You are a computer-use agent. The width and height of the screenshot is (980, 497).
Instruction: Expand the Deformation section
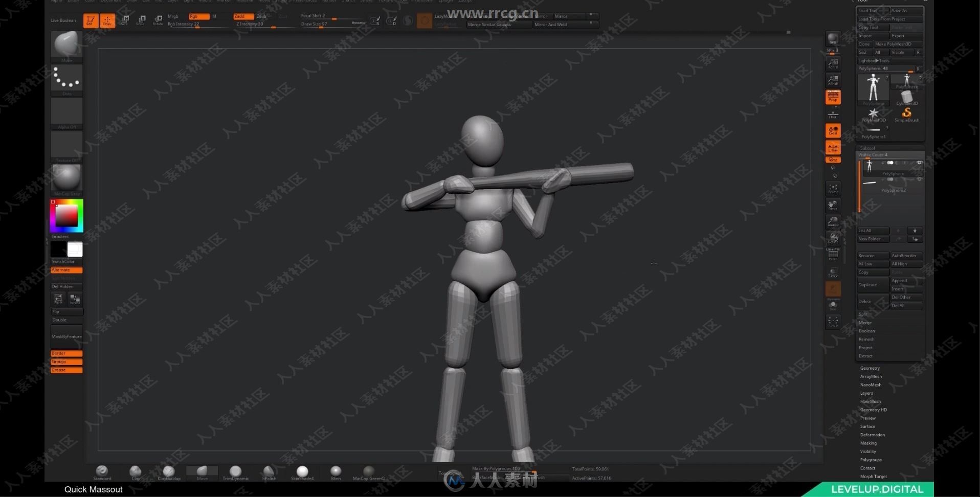coord(873,435)
